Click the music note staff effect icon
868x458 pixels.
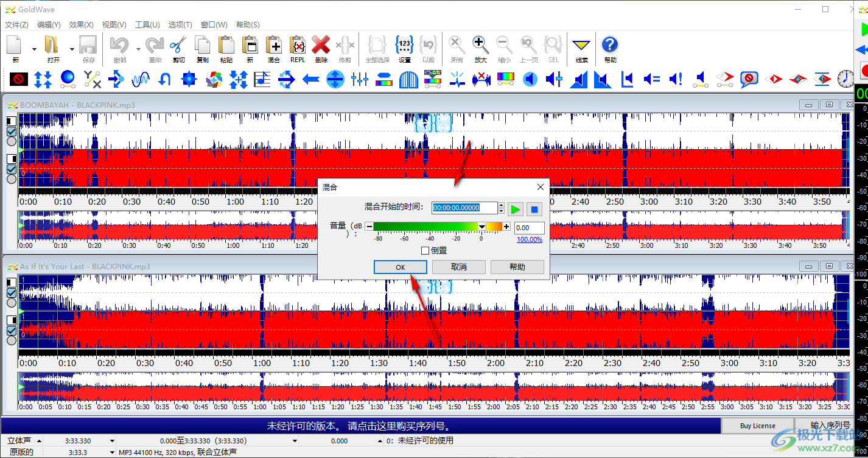[262, 79]
